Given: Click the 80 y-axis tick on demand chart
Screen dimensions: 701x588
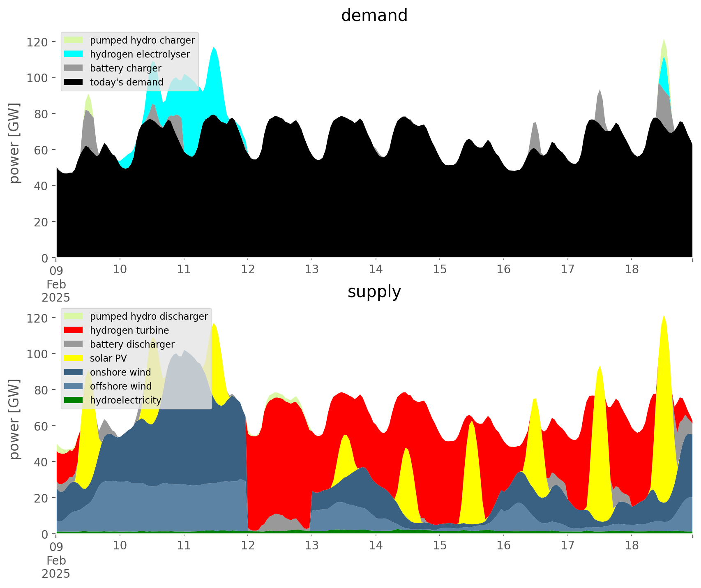Looking at the screenshot, I should coord(41,114).
